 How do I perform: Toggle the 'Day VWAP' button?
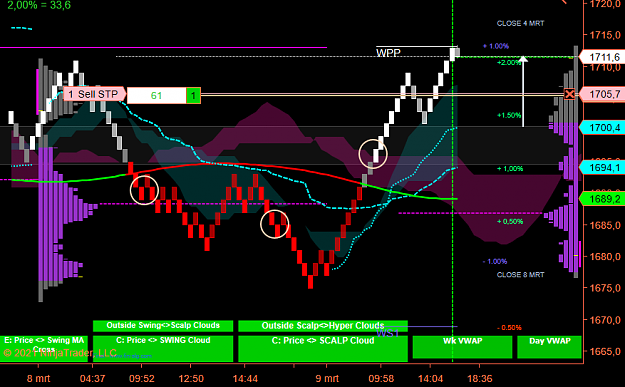pyautogui.click(x=549, y=347)
